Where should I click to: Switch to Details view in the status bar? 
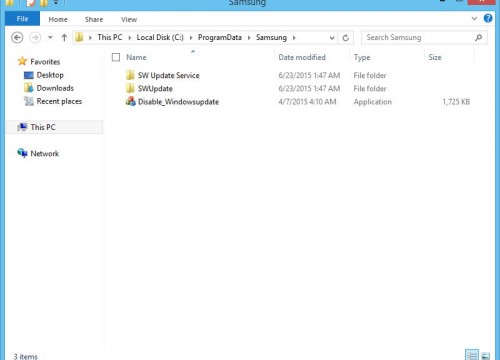pos(472,355)
